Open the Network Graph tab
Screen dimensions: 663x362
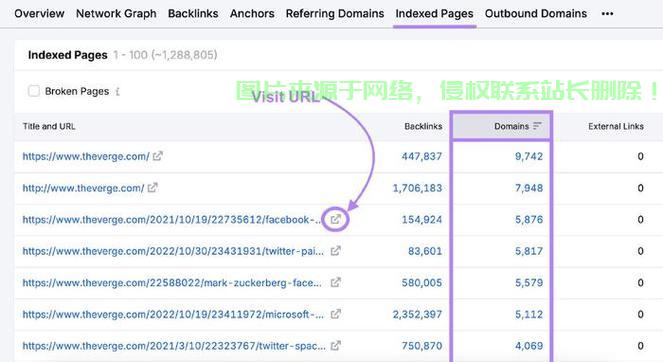(x=116, y=14)
